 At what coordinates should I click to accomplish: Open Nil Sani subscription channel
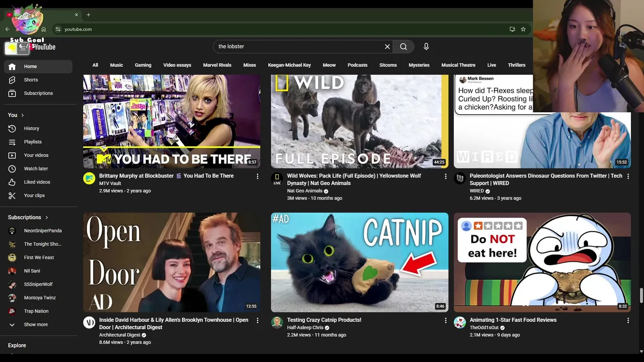[x=38, y=271]
